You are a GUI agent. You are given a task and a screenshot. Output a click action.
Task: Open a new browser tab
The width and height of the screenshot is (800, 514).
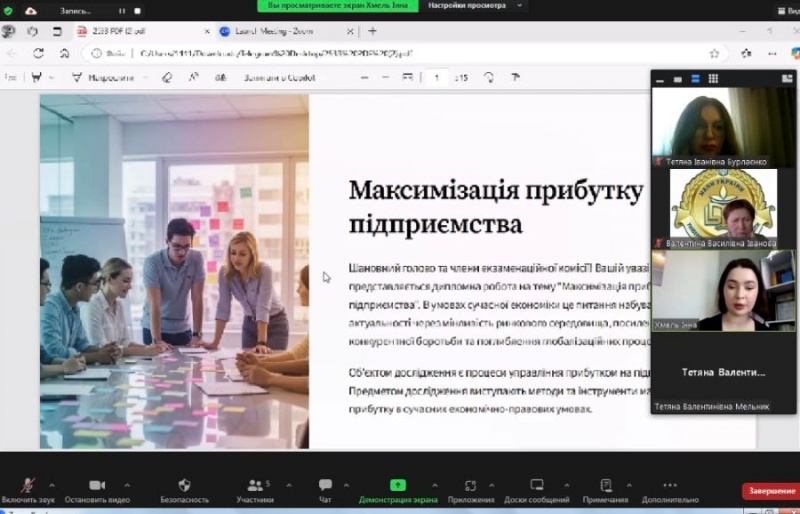coord(372,31)
